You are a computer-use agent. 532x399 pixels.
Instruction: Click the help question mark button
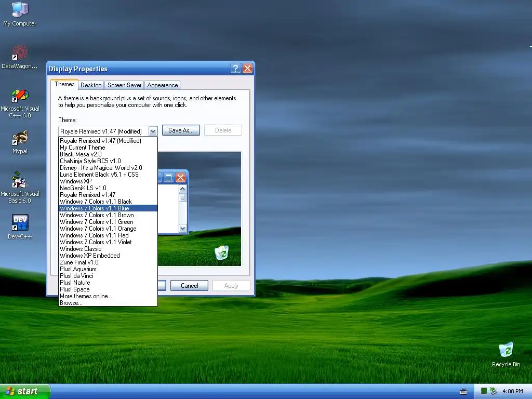(235, 69)
